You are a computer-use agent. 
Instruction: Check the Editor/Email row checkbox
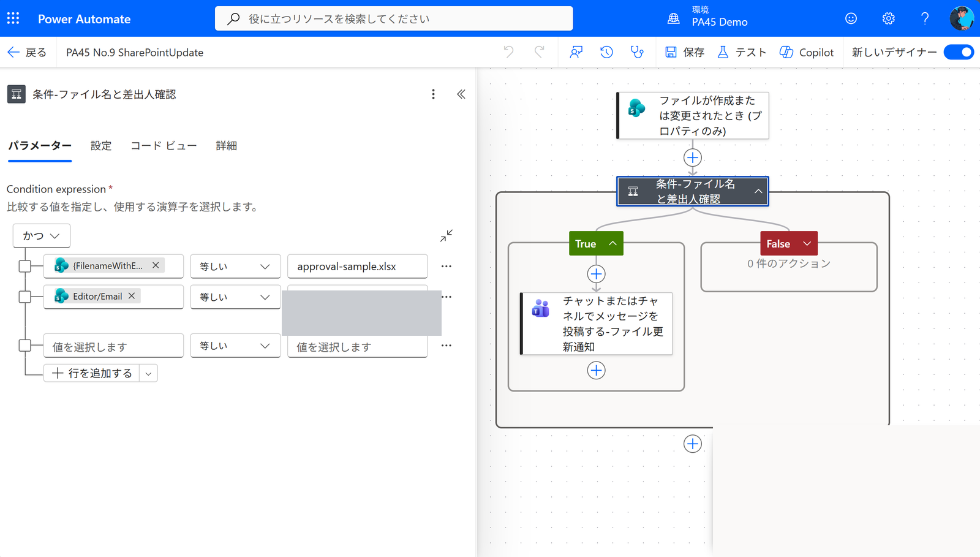click(x=24, y=297)
